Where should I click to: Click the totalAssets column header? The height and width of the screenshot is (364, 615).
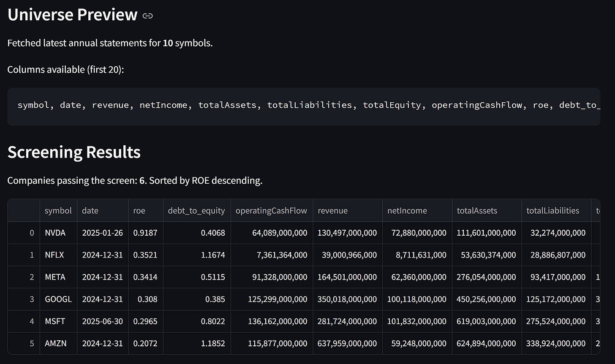coord(487,210)
